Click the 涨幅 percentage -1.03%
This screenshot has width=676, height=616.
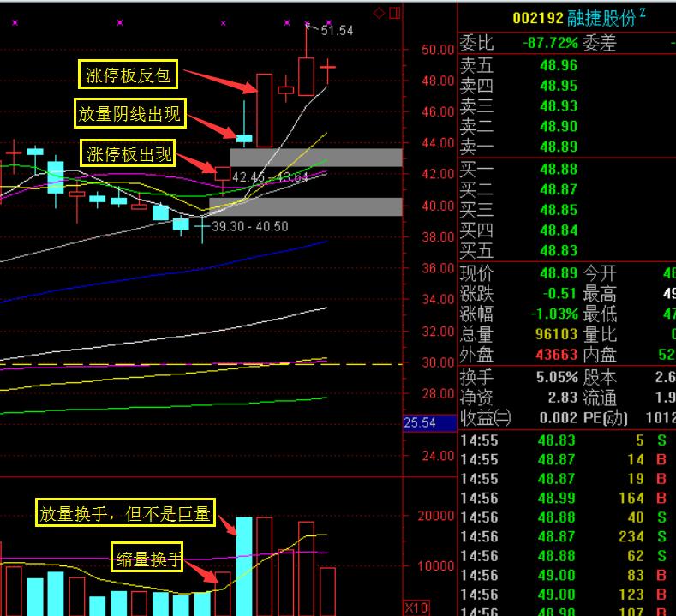(554, 314)
